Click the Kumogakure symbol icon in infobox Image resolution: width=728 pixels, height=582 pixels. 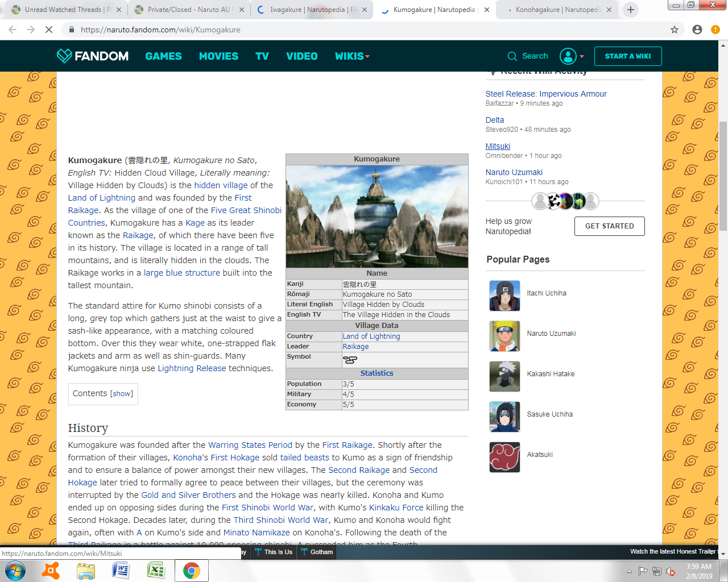[350, 360]
